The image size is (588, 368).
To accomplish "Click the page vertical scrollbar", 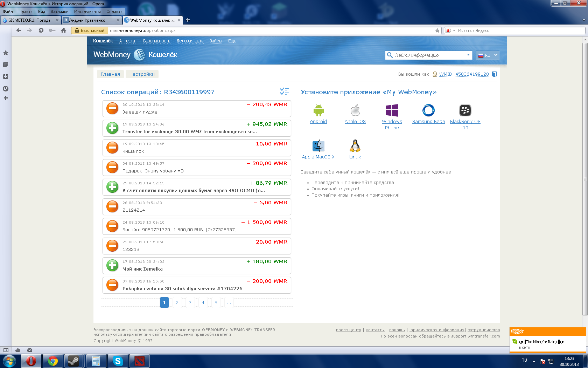I will pos(585,179).
